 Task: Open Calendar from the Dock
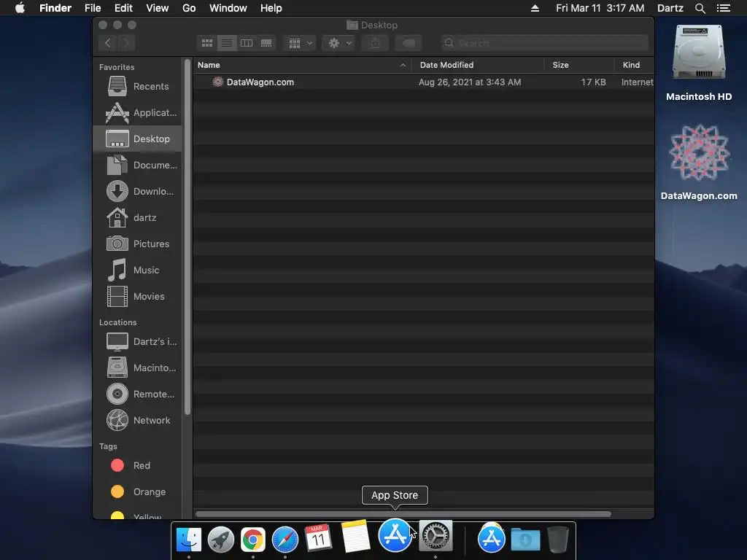[318, 539]
